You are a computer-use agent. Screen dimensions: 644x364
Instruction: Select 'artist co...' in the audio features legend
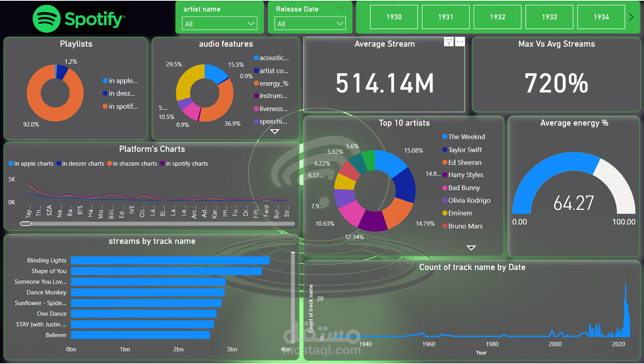pyautogui.click(x=271, y=71)
